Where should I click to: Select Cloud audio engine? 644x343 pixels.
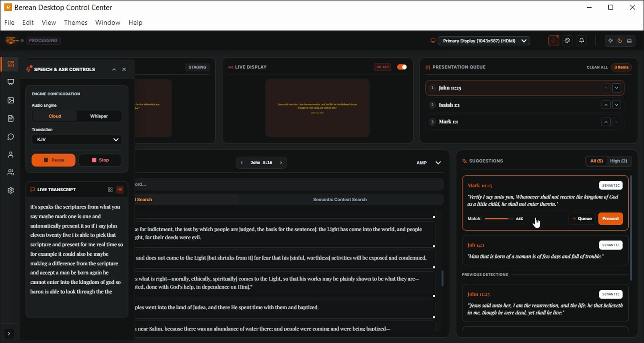coord(55,116)
